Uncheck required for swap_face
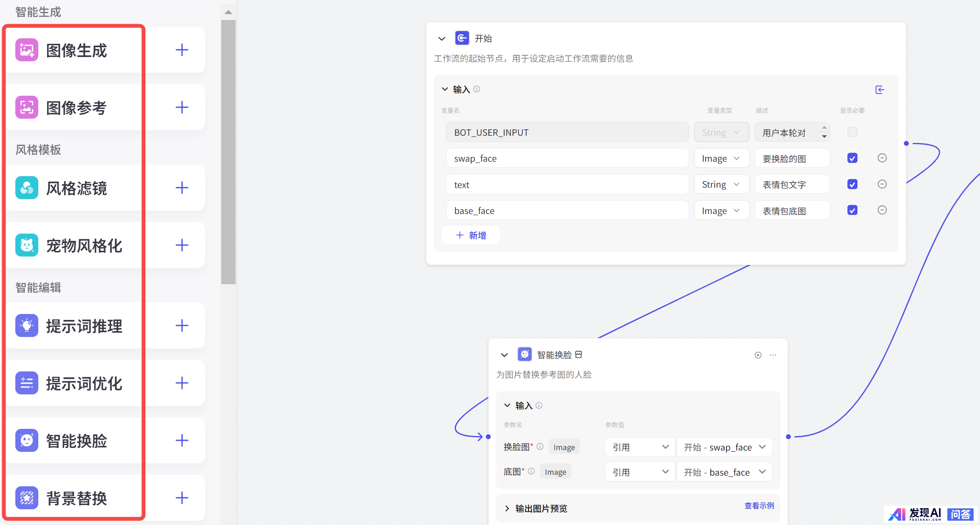 point(852,158)
